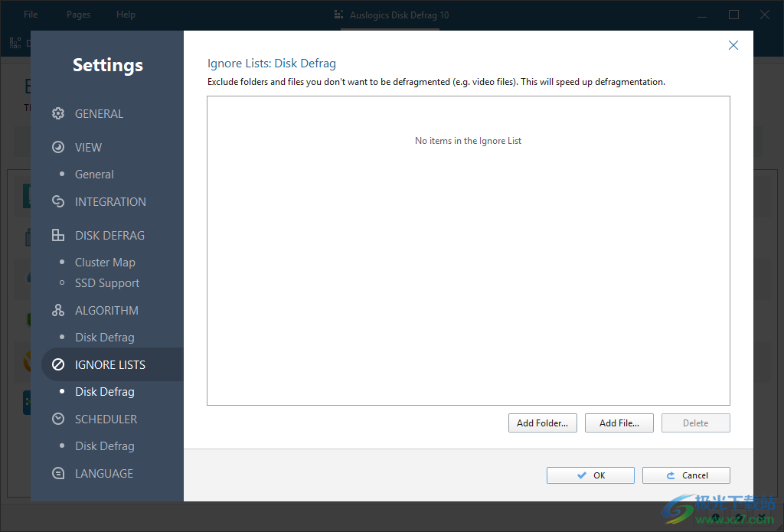Screen dimensions: 784x532
Task: Click the IGNORE LISTS prohibition icon
Action: (x=58, y=364)
